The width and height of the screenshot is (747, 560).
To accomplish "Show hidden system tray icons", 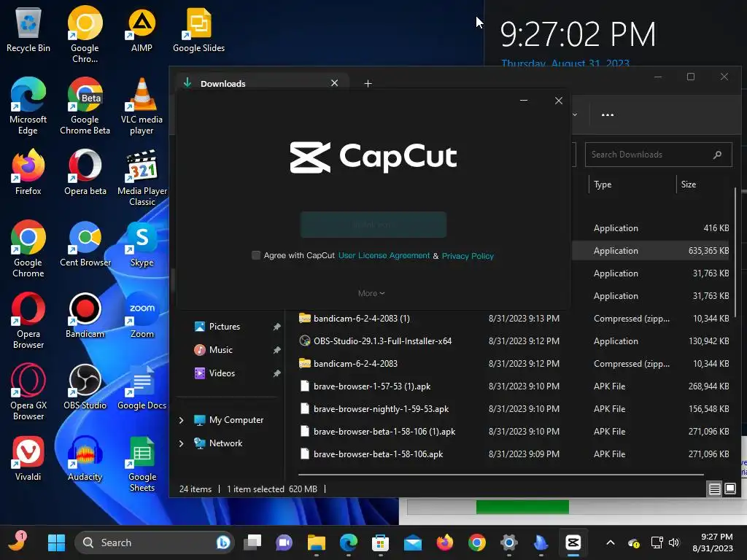I will tap(611, 542).
